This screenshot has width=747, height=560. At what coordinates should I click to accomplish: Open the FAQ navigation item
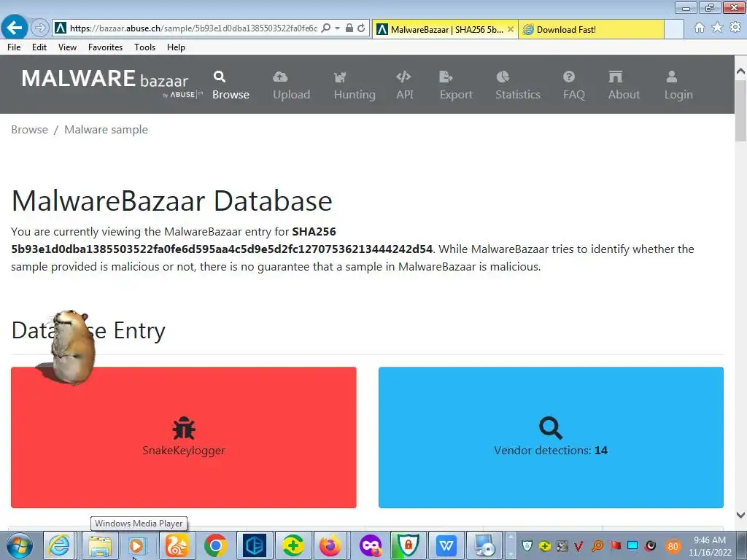573,86
